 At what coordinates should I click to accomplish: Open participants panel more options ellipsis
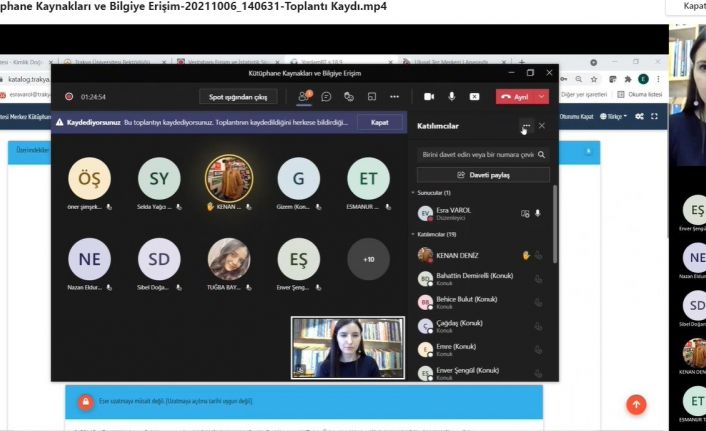[x=526, y=126]
